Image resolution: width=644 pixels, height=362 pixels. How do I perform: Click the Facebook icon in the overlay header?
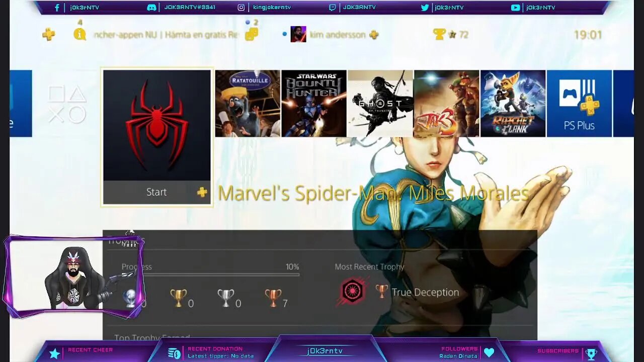coord(57,8)
